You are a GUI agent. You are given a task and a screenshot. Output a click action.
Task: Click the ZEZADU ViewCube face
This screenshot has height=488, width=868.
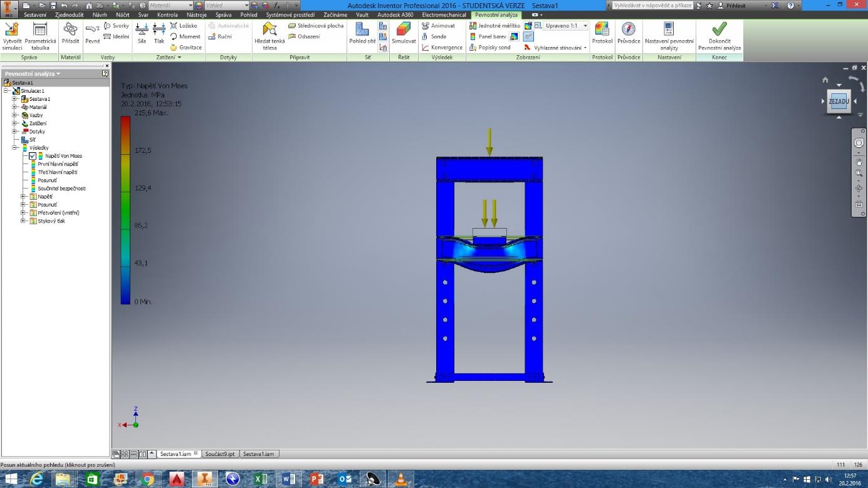coord(839,101)
